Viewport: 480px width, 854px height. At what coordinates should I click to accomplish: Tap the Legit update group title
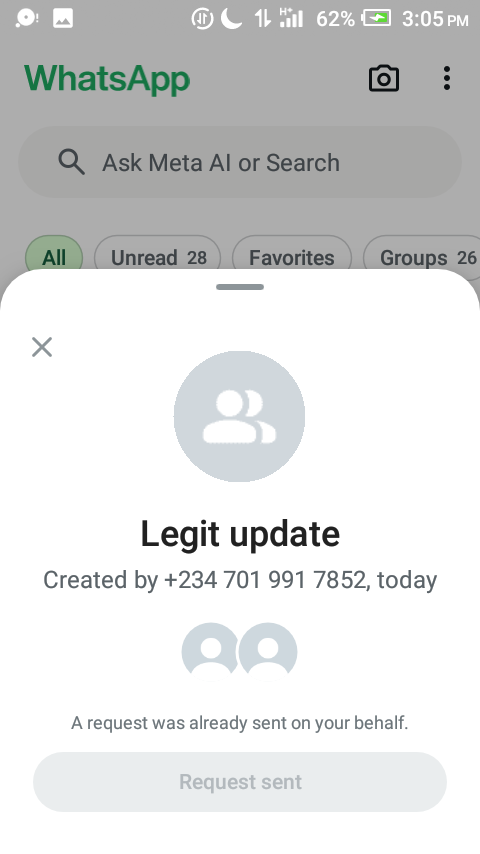pos(240,534)
